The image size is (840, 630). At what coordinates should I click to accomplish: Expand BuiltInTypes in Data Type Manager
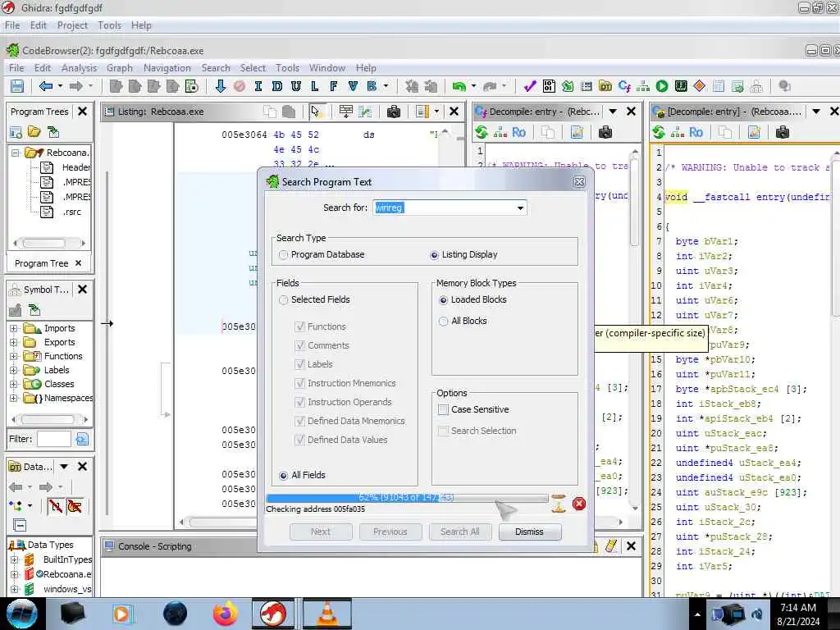click(14, 559)
